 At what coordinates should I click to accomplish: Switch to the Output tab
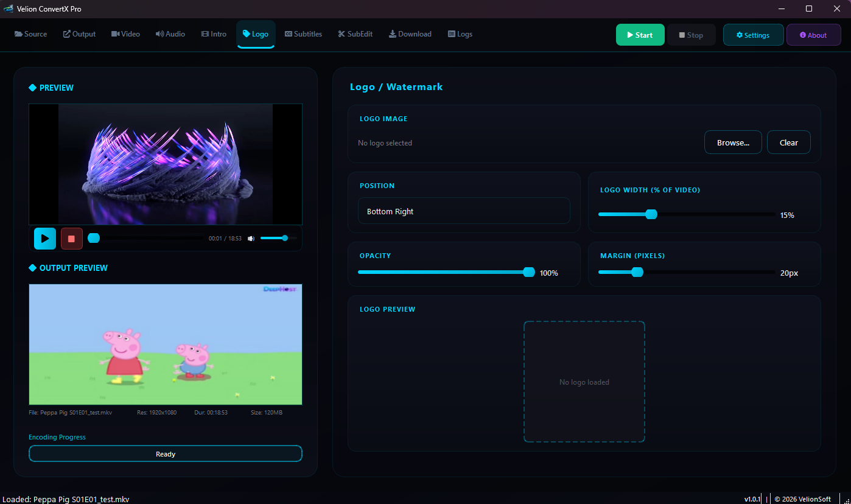(x=80, y=34)
